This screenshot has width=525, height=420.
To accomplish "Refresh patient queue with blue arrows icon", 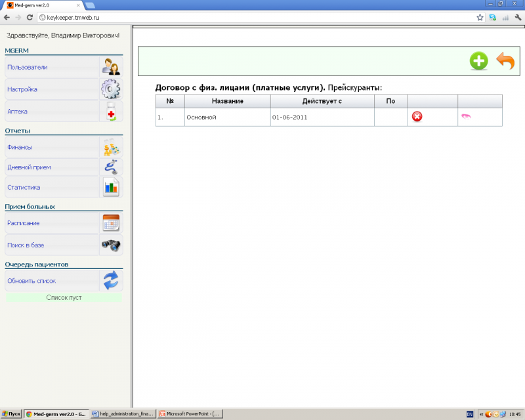I will (x=110, y=281).
